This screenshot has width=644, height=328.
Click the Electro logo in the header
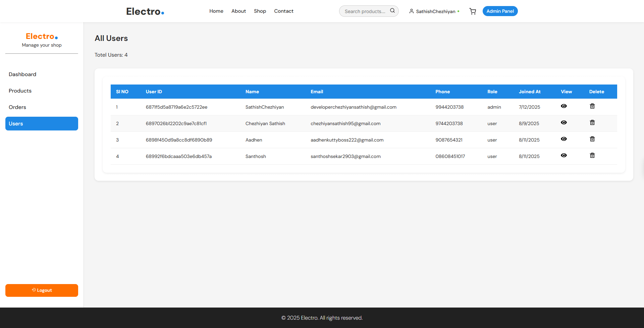pos(145,11)
